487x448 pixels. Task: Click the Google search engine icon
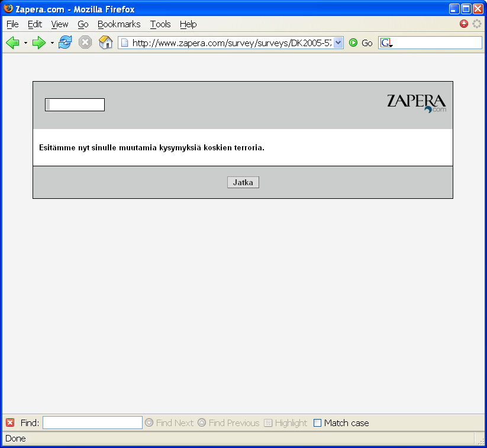point(386,43)
